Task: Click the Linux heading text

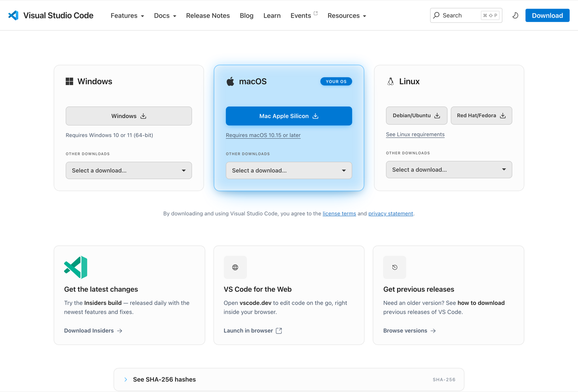Action: tap(409, 81)
